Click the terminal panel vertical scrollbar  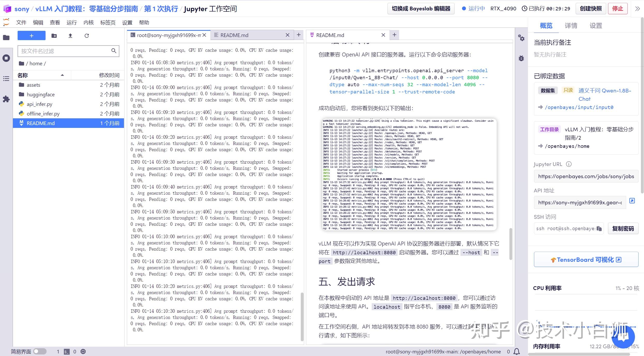(x=302, y=317)
